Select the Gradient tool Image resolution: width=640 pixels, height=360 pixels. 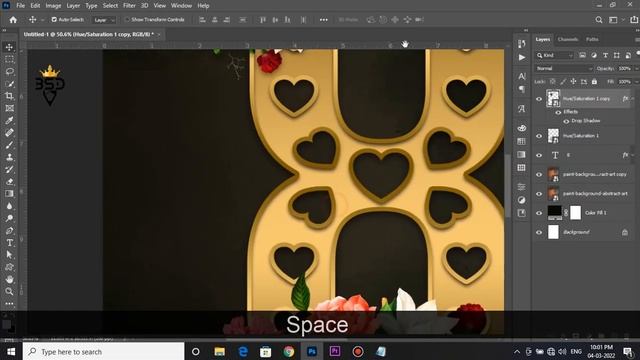pos(9,194)
